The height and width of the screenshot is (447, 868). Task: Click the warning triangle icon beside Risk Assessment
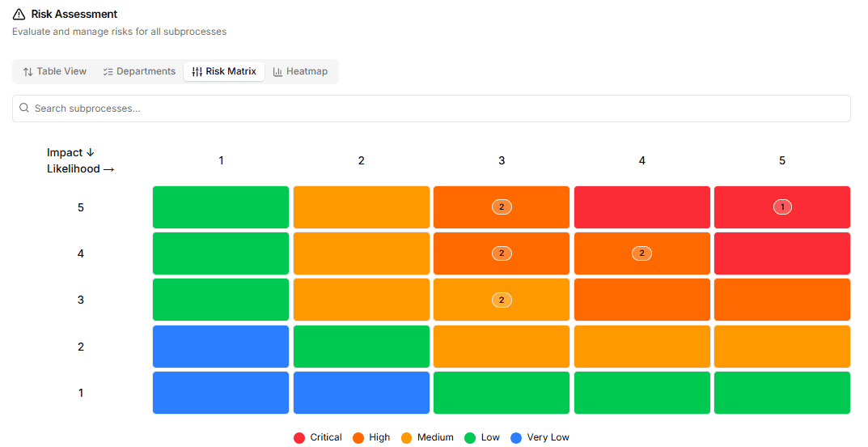19,15
